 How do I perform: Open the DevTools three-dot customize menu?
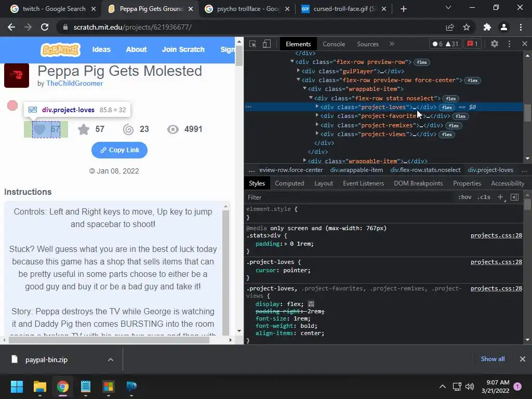tap(509, 44)
